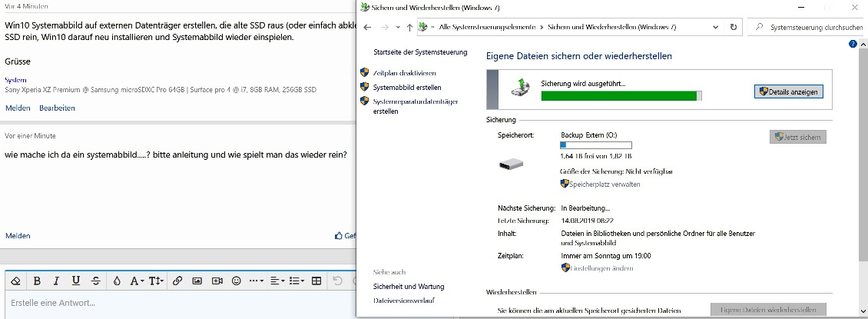Click 'Einstellungen ändern' link
This screenshot has width=868, height=319.
pos(601,268)
